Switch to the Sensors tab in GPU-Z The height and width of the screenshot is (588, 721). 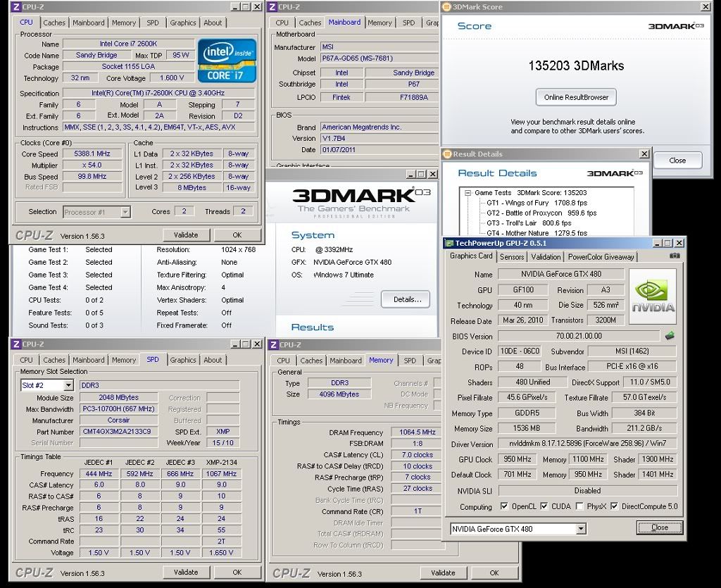click(511, 257)
